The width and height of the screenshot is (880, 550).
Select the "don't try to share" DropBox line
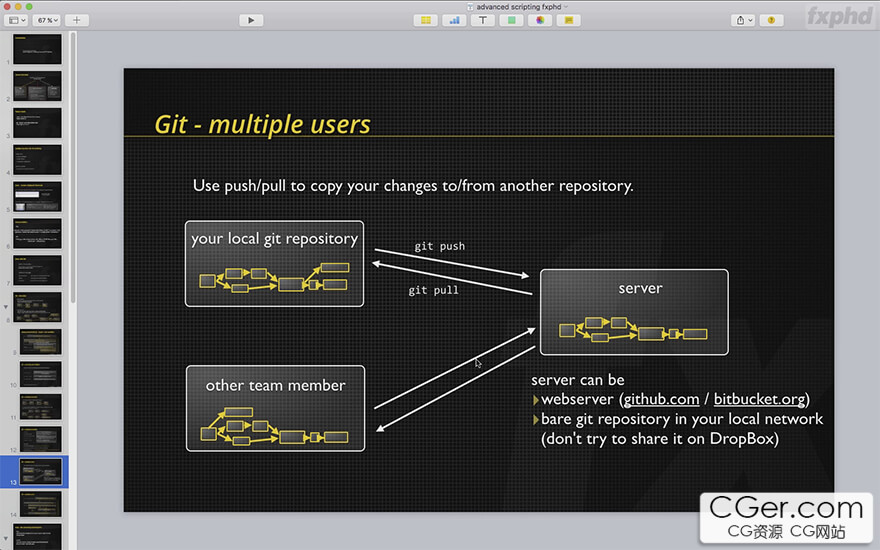point(660,439)
